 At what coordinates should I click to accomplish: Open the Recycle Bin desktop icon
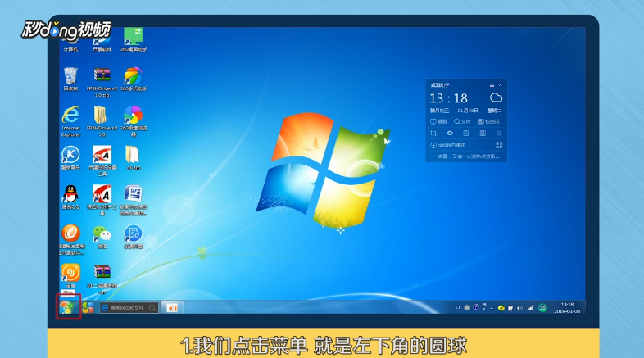[70, 79]
